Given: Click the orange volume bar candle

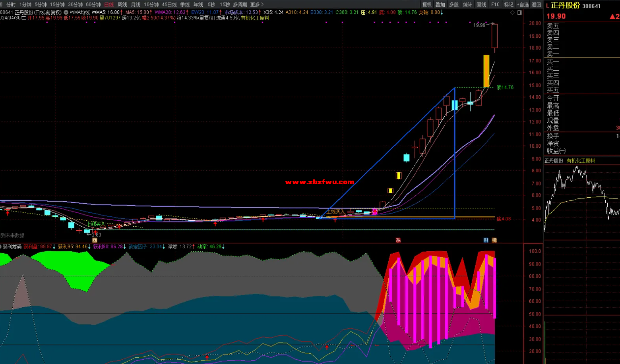Looking at the screenshot, I should click(486, 71).
